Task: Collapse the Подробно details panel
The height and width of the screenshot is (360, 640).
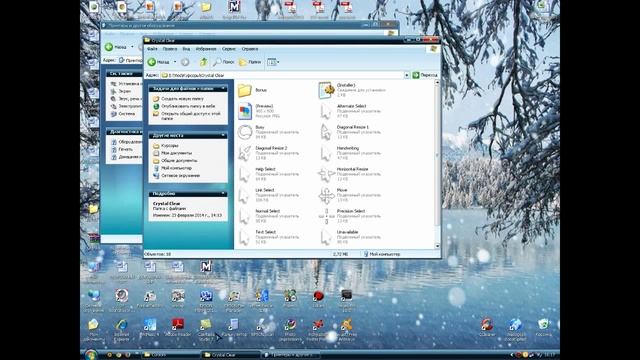Action: pyautogui.click(x=223, y=193)
